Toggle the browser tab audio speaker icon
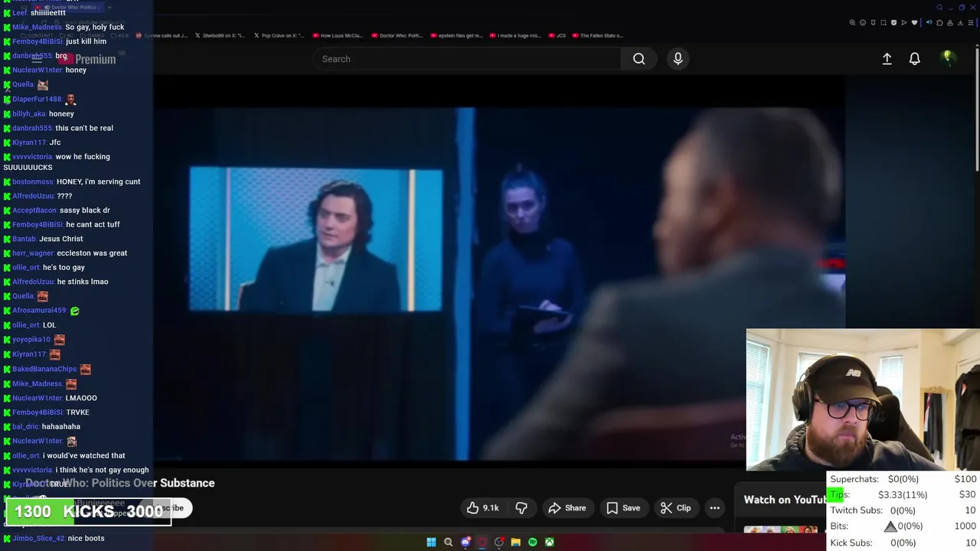This screenshot has height=551, width=980. coord(929,23)
